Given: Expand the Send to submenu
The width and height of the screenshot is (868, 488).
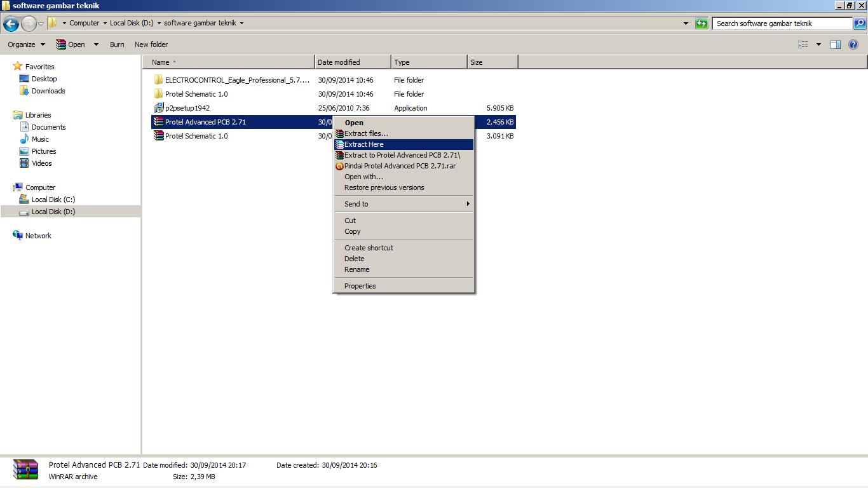Looking at the screenshot, I should tap(404, 204).
